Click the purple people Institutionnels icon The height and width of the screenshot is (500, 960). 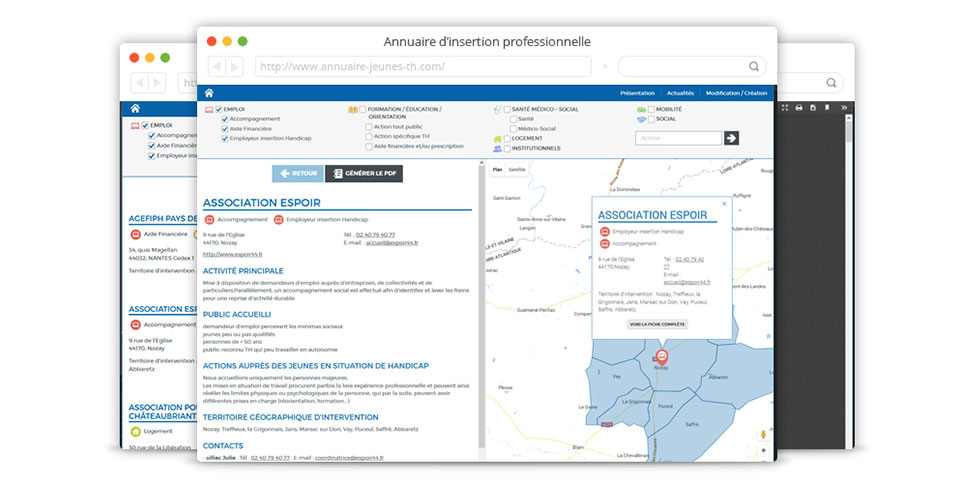point(497,149)
